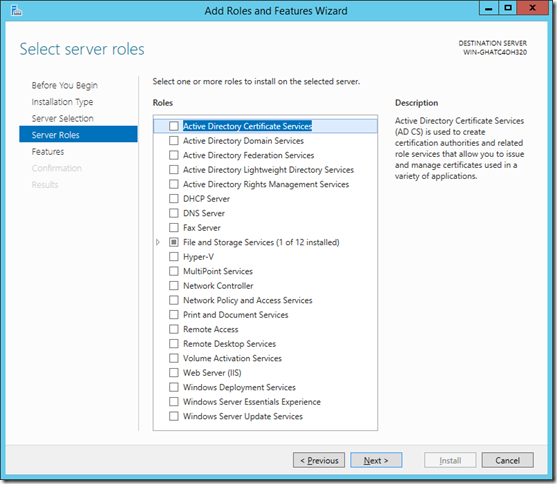Enable Active Directory Federation Services role

point(174,155)
